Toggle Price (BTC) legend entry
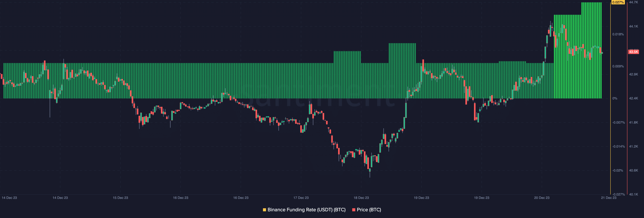Image resolution: width=644 pixels, height=218 pixels. [367, 210]
